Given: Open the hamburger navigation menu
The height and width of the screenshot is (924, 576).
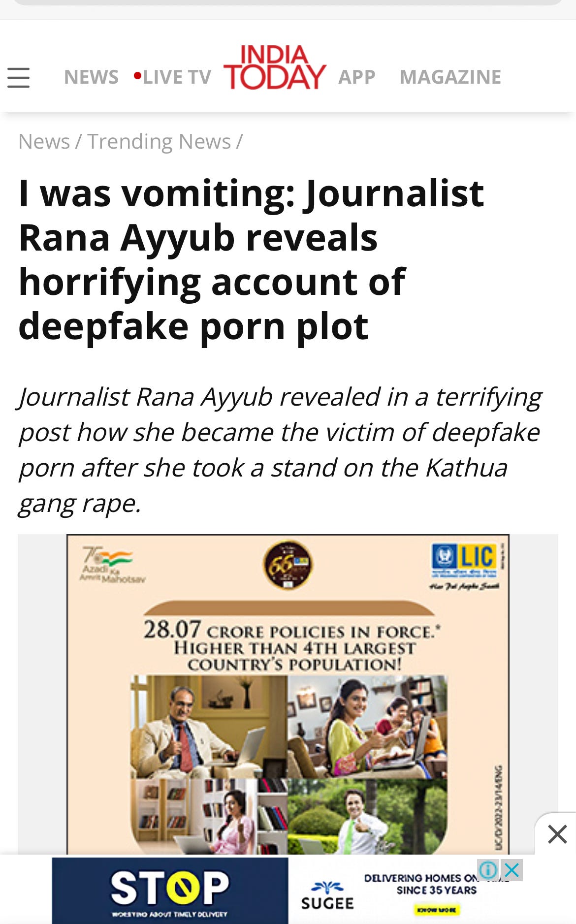Looking at the screenshot, I should pos(19,78).
